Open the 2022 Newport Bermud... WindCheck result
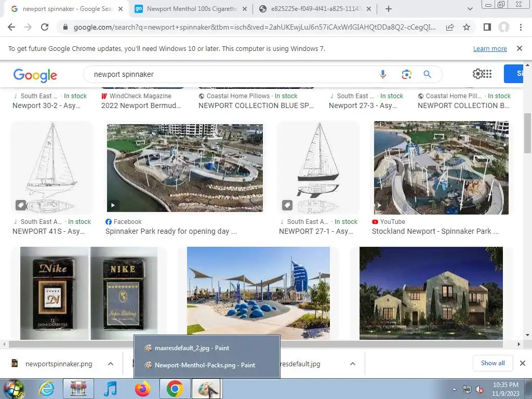The height and width of the screenshot is (399, 532). [x=141, y=105]
